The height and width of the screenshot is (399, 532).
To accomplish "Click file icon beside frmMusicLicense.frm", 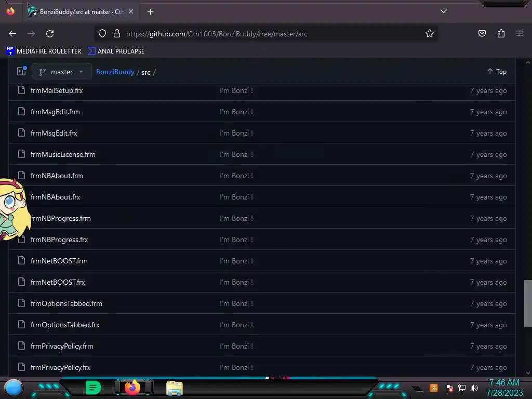I will 22,154.
